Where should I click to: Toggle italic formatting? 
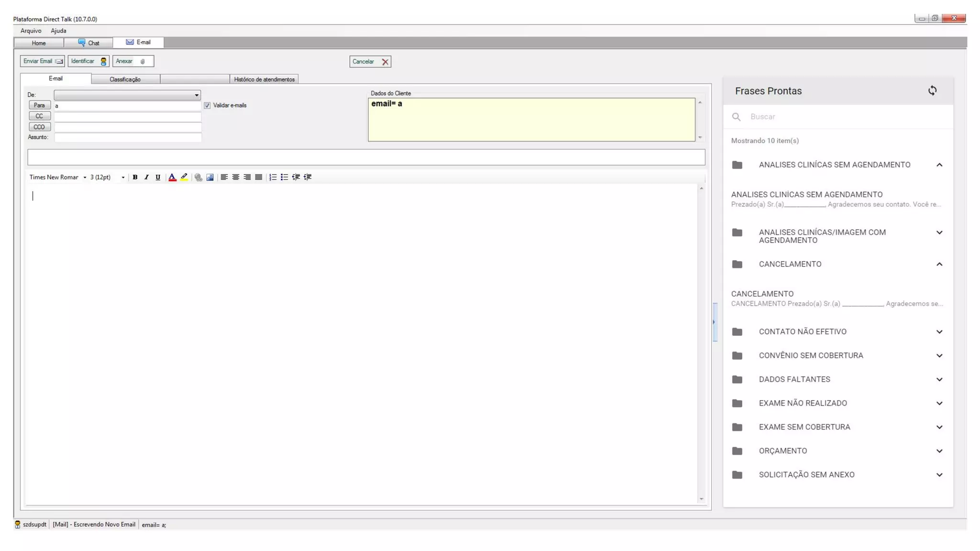coord(146,177)
